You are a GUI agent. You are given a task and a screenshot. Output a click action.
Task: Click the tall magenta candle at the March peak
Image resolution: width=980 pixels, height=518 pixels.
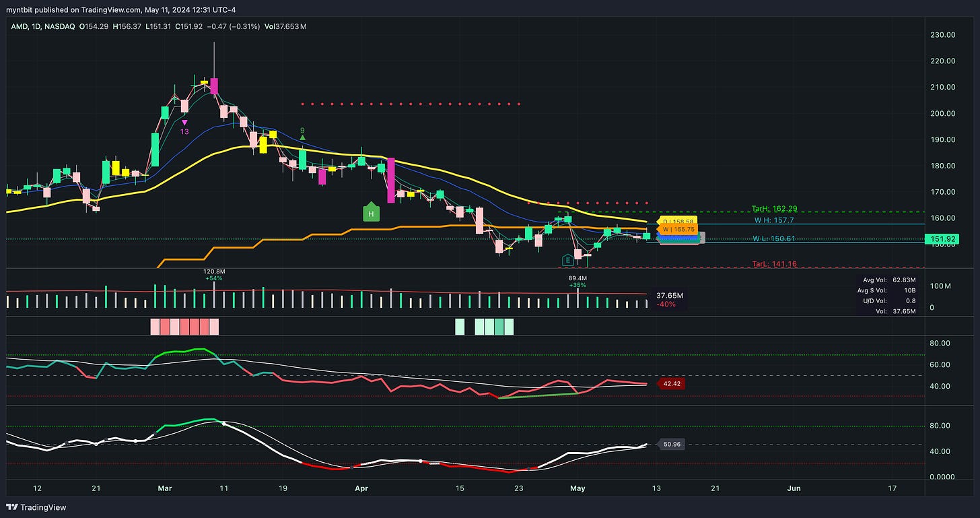[214, 86]
